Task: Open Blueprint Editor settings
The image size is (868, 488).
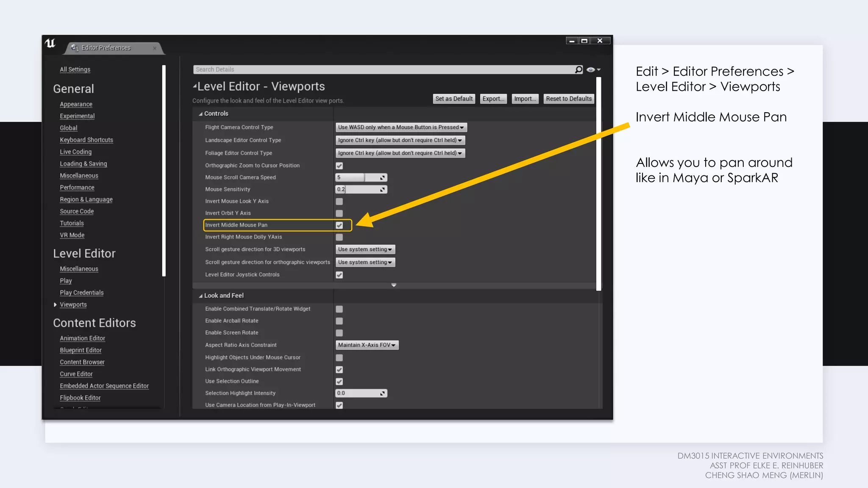Action: (x=81, y=350)
